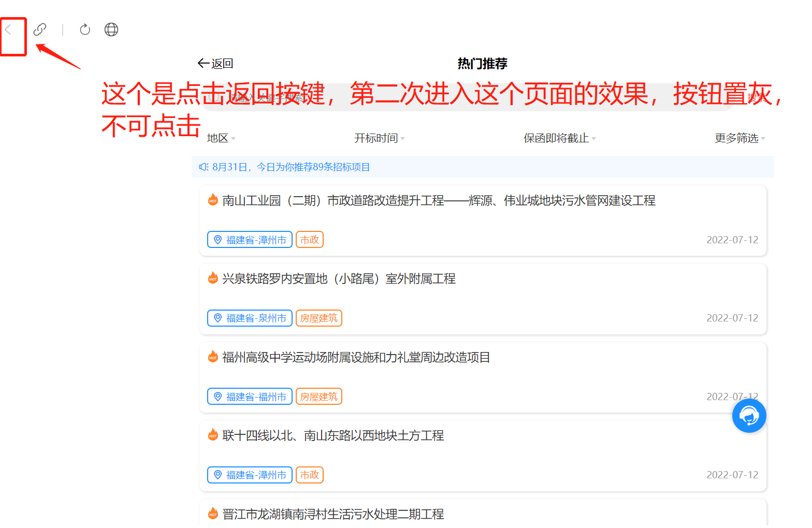Click hot flame icon beside 晋江市龙湖镇 project
The height and width of the screenshot is (528, 812).
[213, 514]
